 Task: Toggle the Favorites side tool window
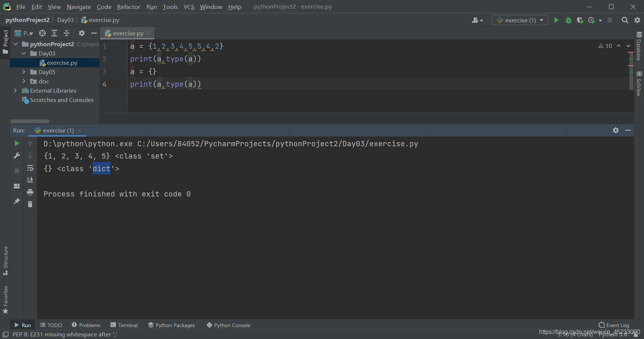click(x=5, y=300)
